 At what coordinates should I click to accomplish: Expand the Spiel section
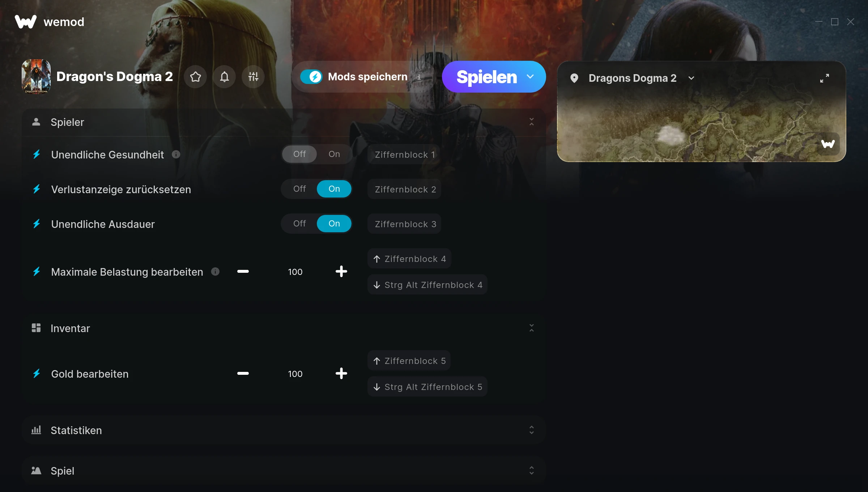pyautogui.click(x=531, y=471)
